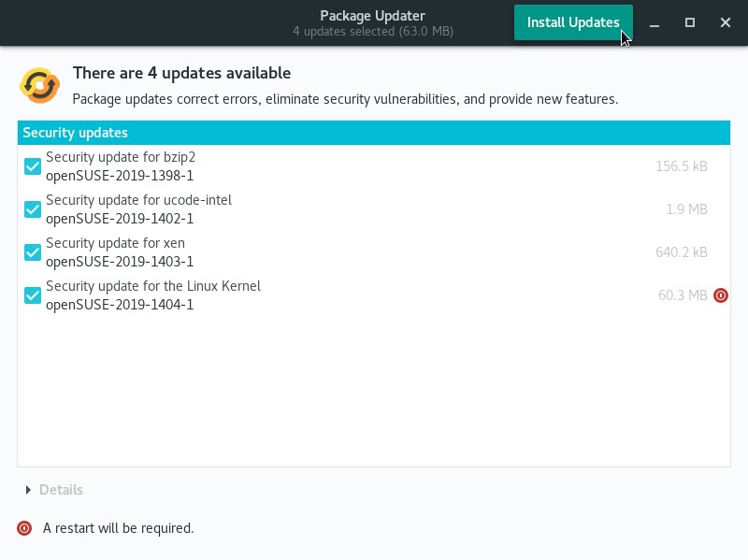
Task: Deselect the xen security update checkbox
Action: (x=33, y=252)
